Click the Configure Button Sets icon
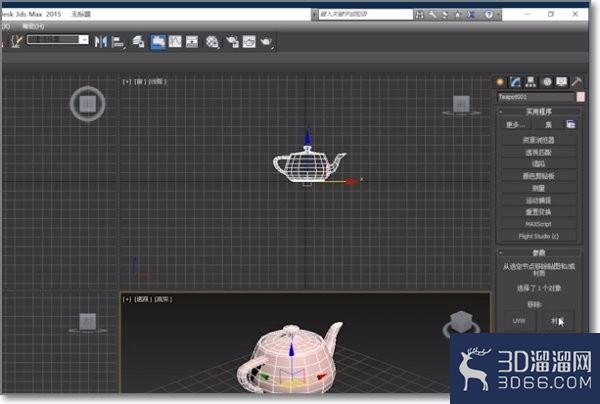600x404 pixels. point(571,124)
